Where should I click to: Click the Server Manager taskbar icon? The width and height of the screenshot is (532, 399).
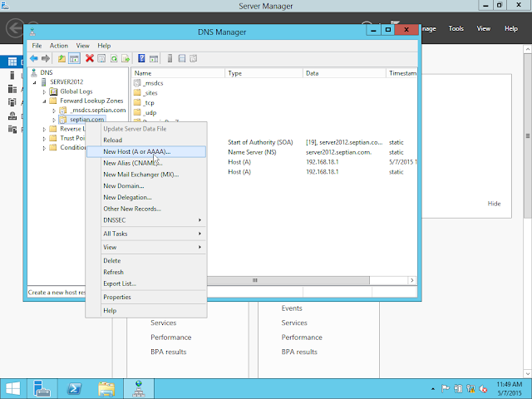pos(42,389)
